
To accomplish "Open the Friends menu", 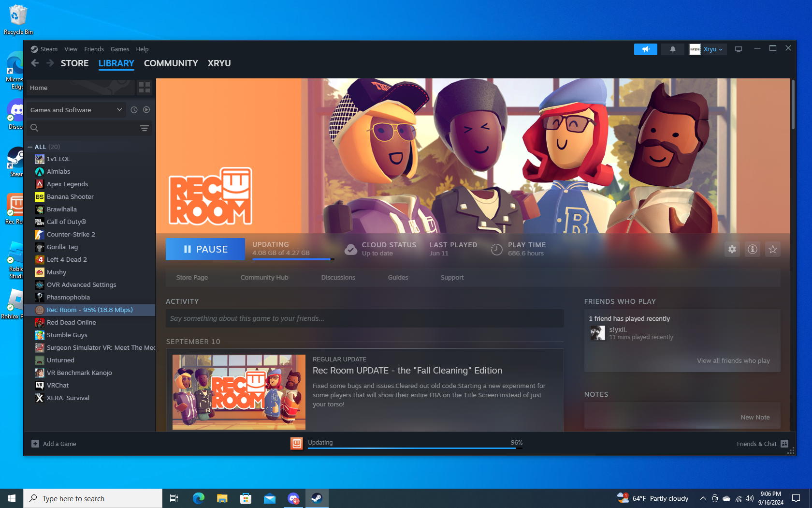I will click(94, 49).
